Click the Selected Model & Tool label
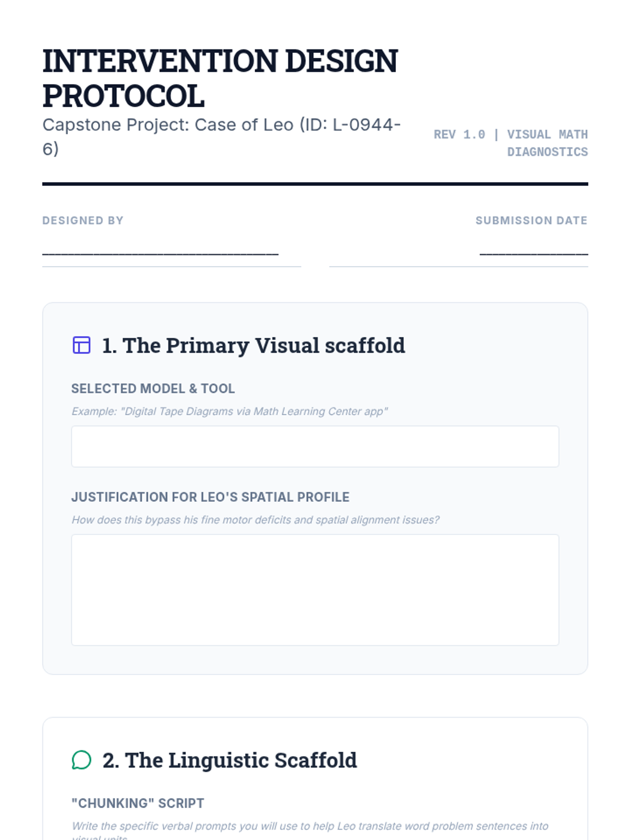This screenshot has height=840, width=630. [x=153, y=388]
